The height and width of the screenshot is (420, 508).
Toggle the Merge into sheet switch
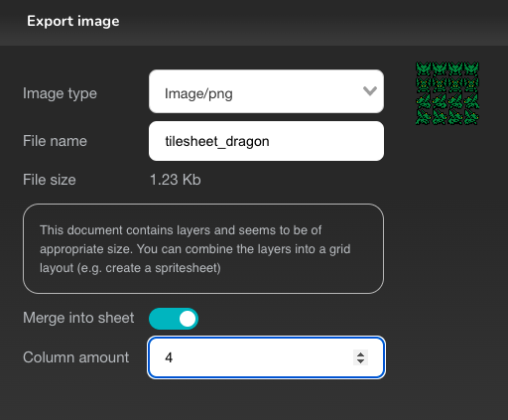[174, 319]
